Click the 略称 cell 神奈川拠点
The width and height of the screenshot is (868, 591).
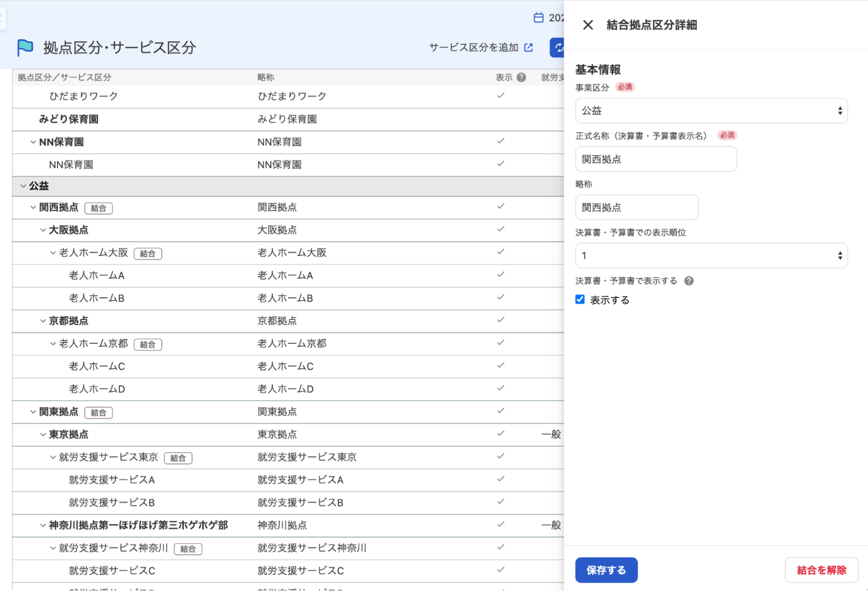(x=282, y=525)
